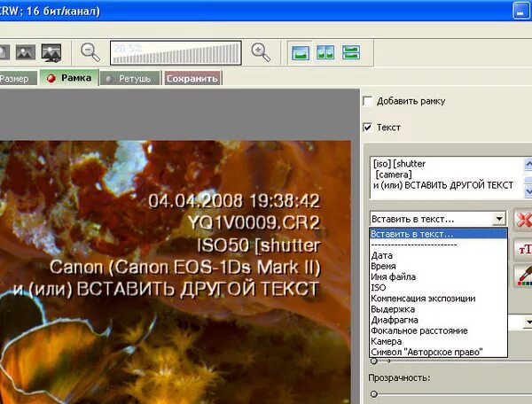
Task: Collapse the Вставить в текст combo box arrow
Action: tap(499, 219)
